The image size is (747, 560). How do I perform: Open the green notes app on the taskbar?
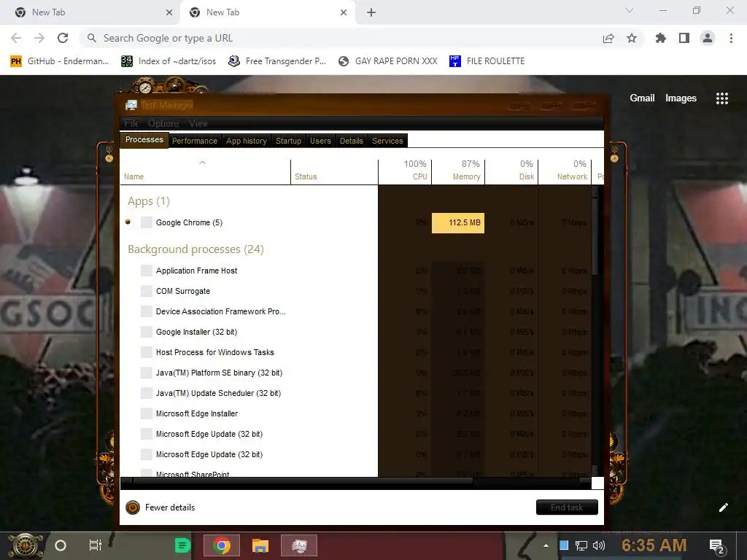click(182, 545)
